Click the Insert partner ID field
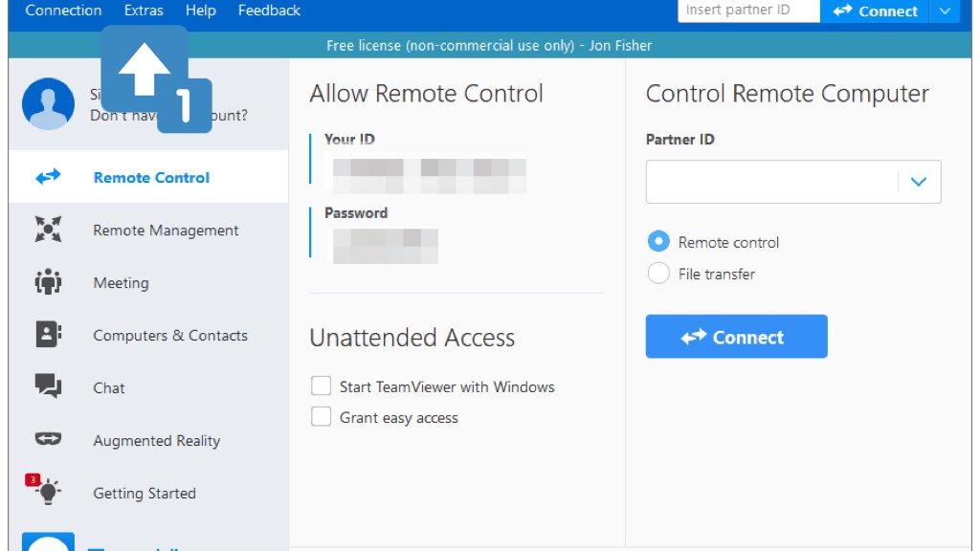980x551 pixels. [x=748, y=11]
